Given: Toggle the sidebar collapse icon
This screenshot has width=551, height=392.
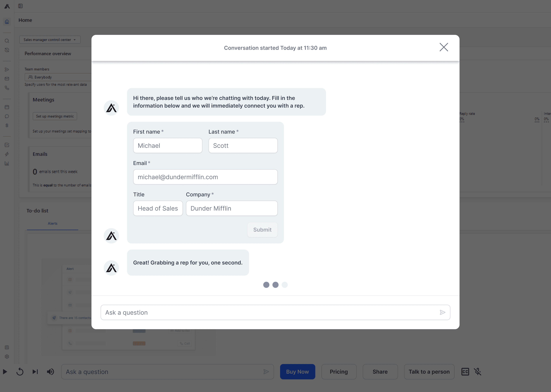Looking at the screenshot, I should pos(21,6).
